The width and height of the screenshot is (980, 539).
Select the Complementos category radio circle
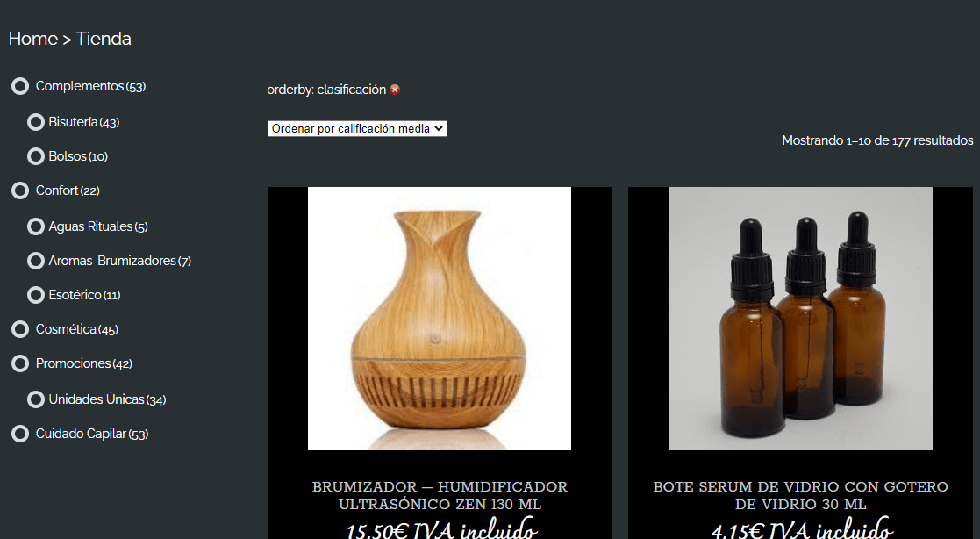tap(20, 86)
